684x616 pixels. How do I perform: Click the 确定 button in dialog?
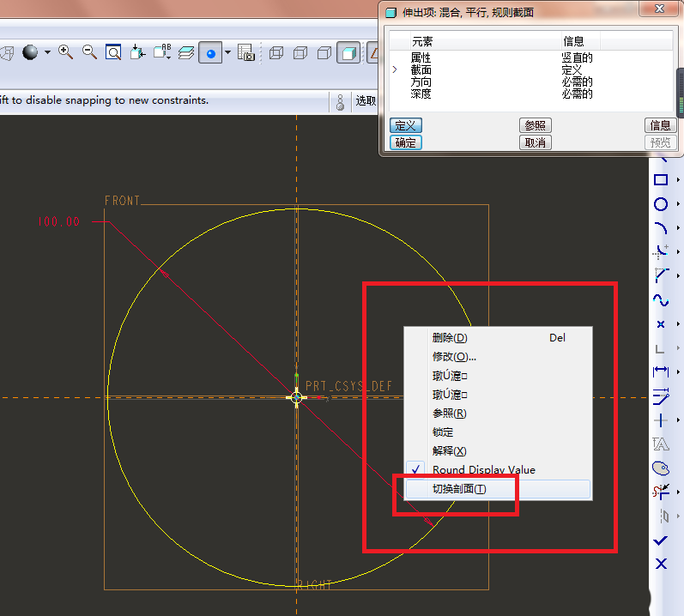(x=406, y=142)
